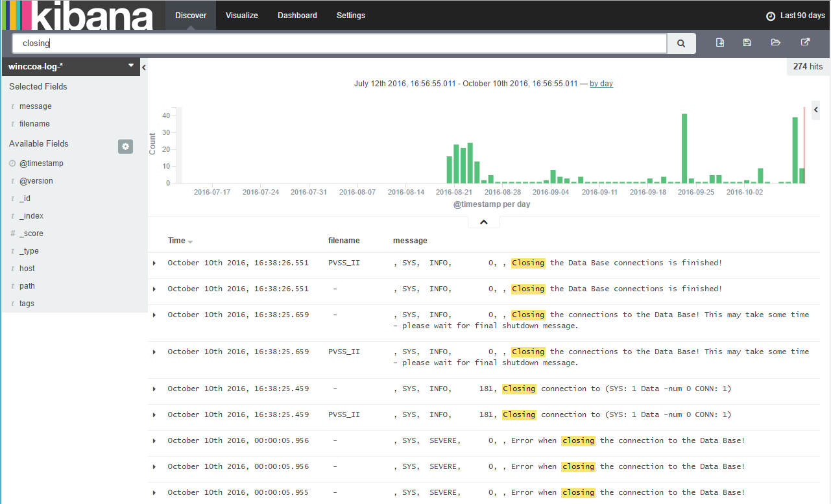Expand the first 16:38:25.659 row without filename
The width and height of the screenshot is (831, 504).
pyautogui.click(x=154, y=315)
